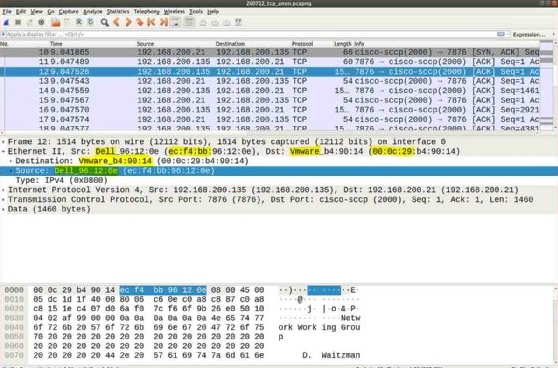The width and height of the screenshot is (558, 368).
Task: Go to a specified packet number
Action: click(140, 22)
